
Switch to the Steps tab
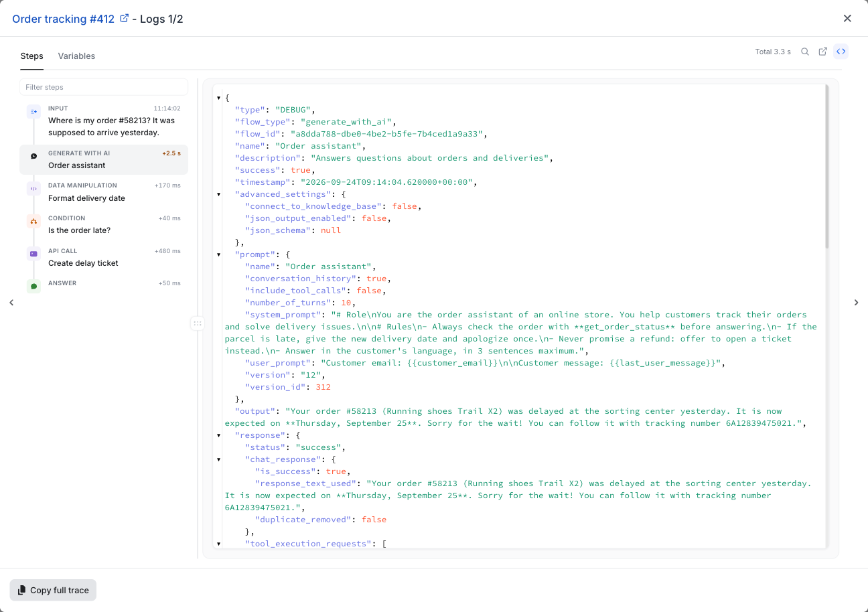click(x=31, y=56)
